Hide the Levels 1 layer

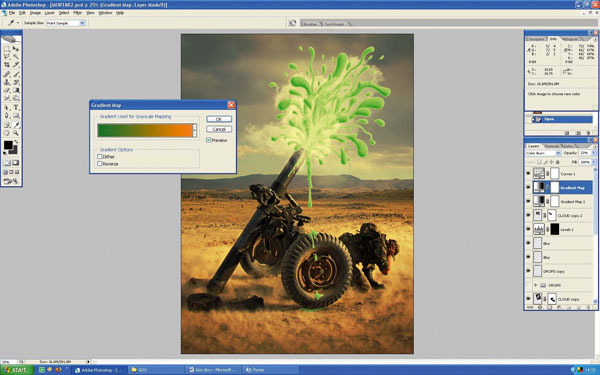(x=528, y=229)
